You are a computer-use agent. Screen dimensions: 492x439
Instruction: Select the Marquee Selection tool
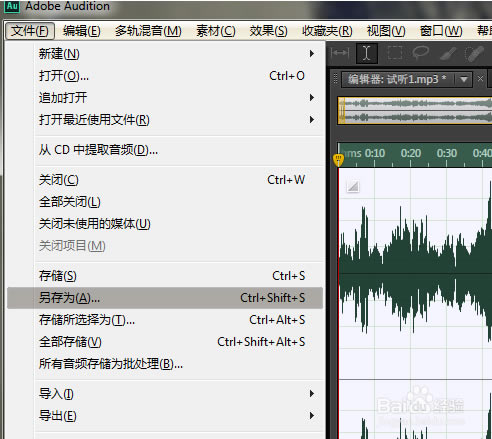(x=395, y=53)
